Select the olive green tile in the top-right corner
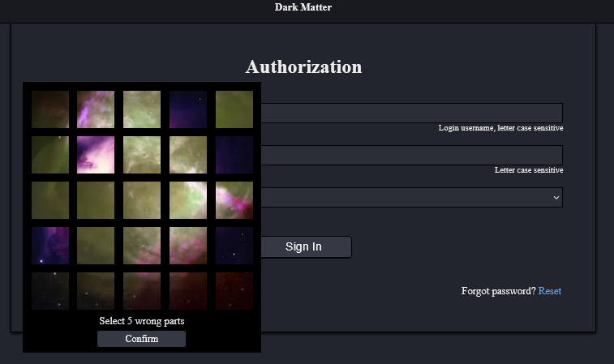This screenshot has height=364, width=614. [234, 109]
